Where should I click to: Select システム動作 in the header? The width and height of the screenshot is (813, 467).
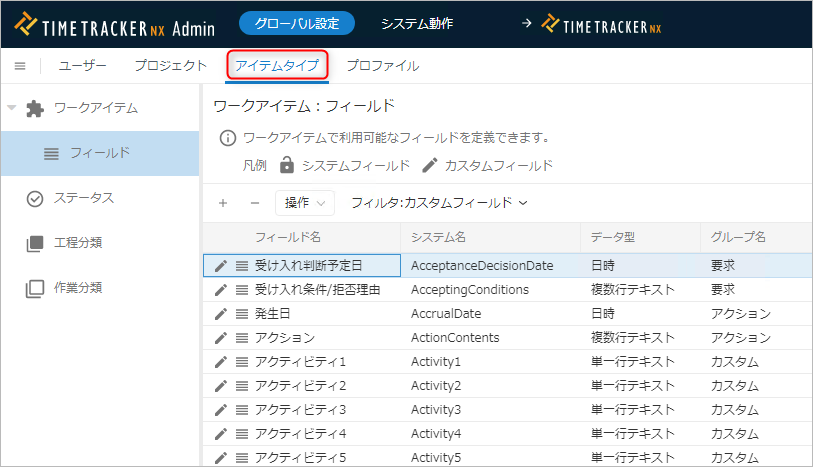[417, 23]
